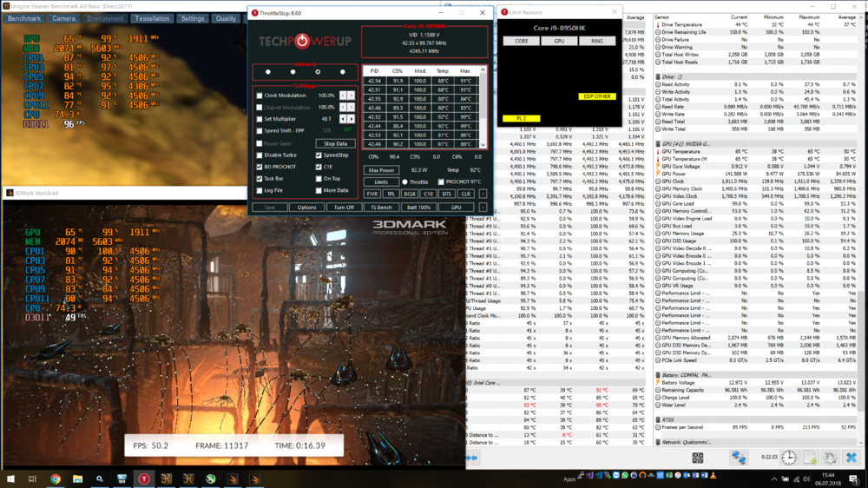
Task: Collapse the Drive sensor group header
Action: [x=658, y=77]
